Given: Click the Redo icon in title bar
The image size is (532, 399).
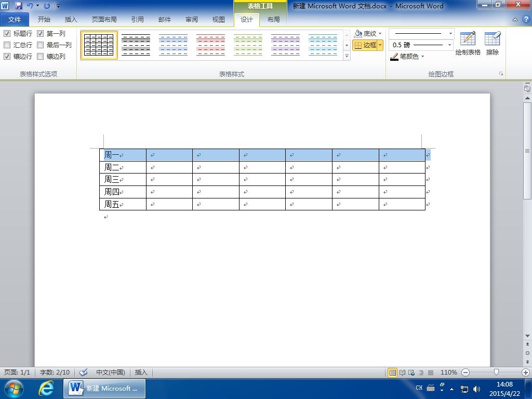Looking at the screenshot, I should point(47,6).
